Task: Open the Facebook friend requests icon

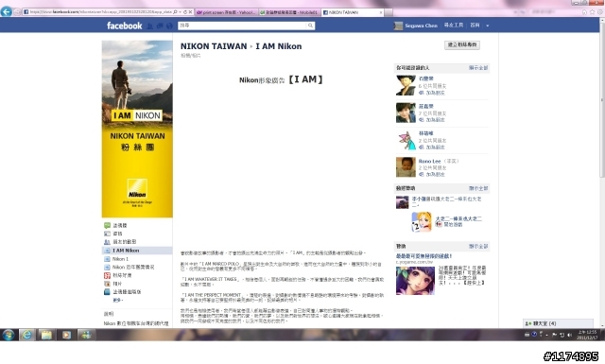Action: tap(149, 26)
